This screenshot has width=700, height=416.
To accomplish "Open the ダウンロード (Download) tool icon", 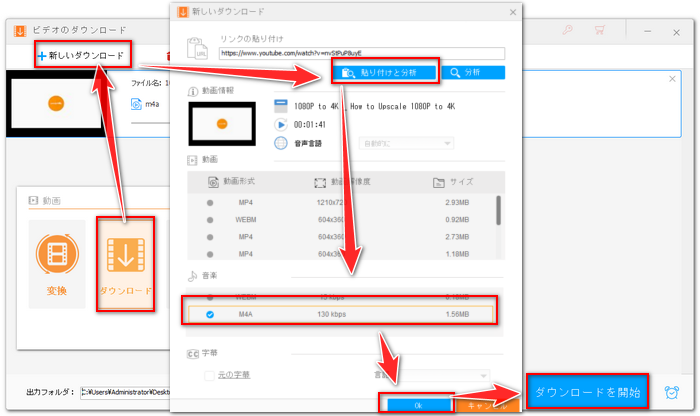I will click(125, 259).
